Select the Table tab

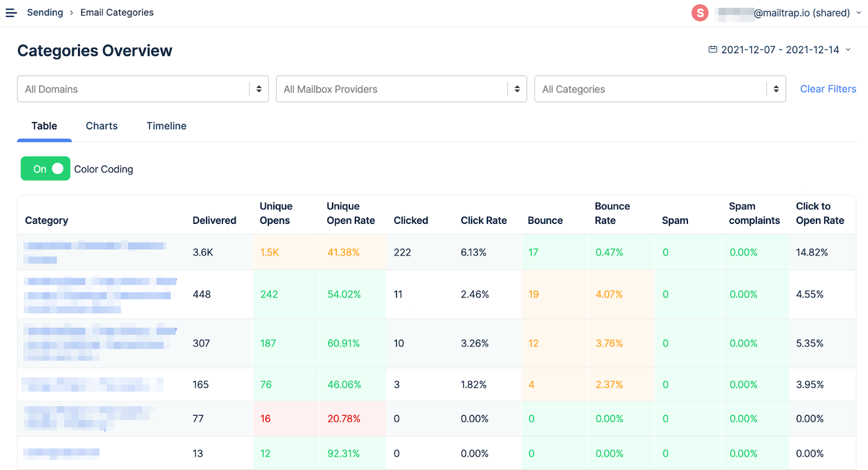click(x=44, y=126)
